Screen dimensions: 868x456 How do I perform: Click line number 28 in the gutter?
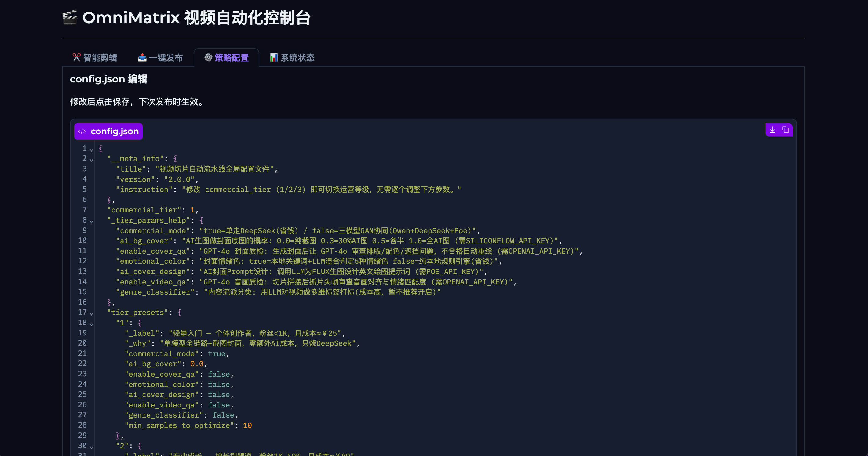point(82,425)
